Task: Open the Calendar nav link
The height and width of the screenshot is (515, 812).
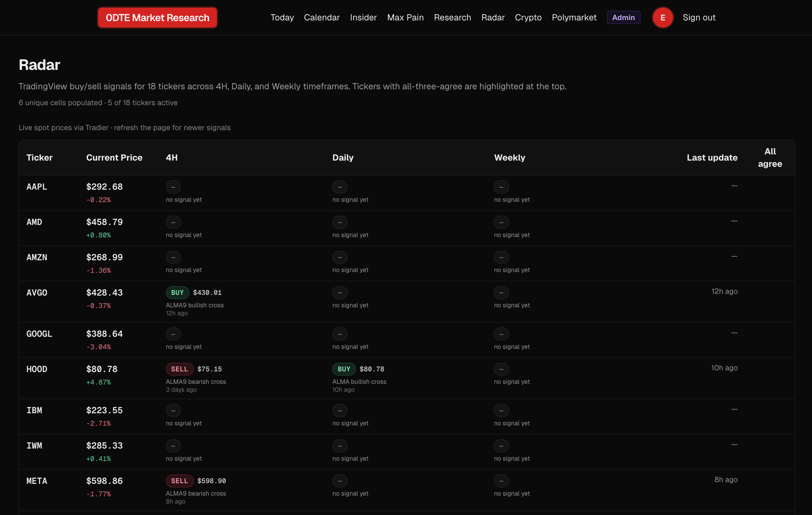Action: point(322,18)
